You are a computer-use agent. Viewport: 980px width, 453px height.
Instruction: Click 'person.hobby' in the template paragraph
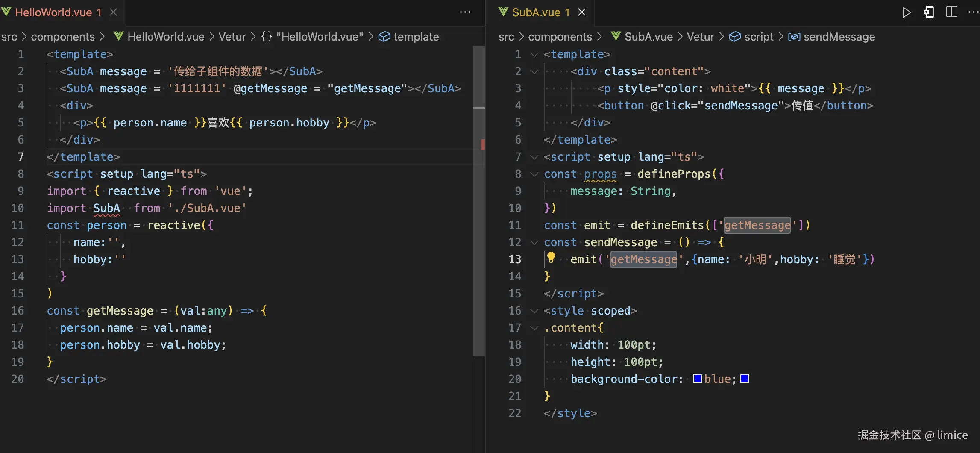(290, 123)
